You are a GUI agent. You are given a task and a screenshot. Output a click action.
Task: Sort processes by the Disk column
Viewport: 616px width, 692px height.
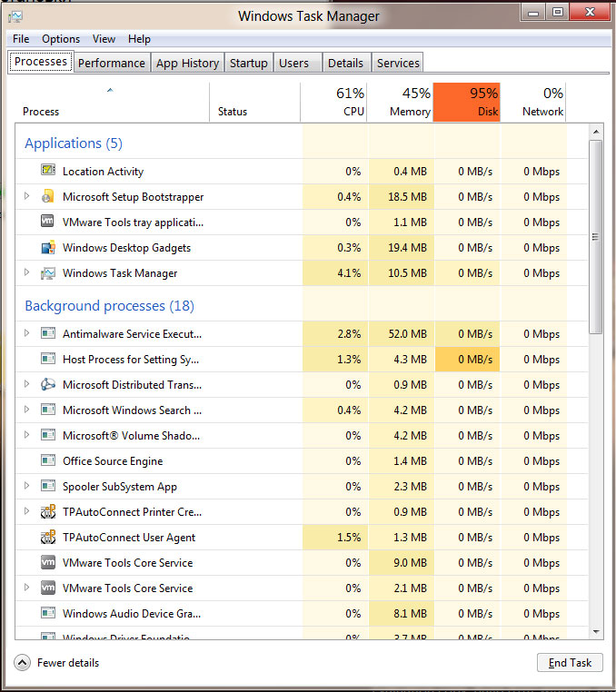coord(467,102)
